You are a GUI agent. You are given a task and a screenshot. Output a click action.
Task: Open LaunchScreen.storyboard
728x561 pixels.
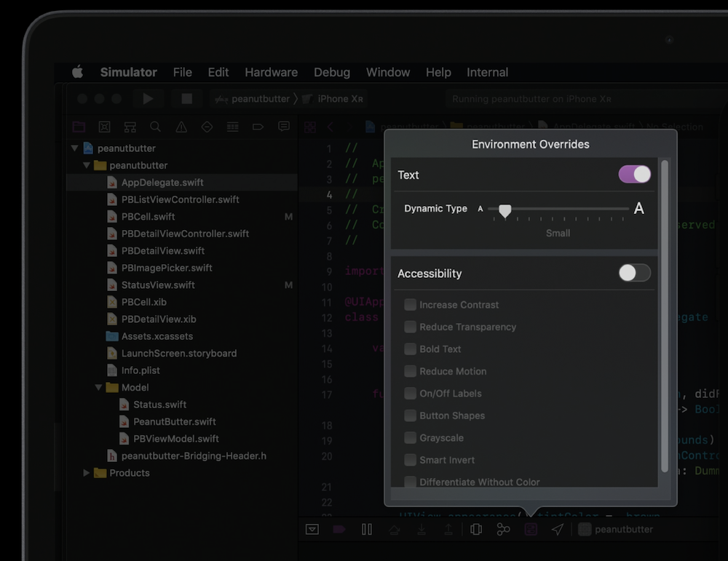pyautogui.click(x=179, y=354)
